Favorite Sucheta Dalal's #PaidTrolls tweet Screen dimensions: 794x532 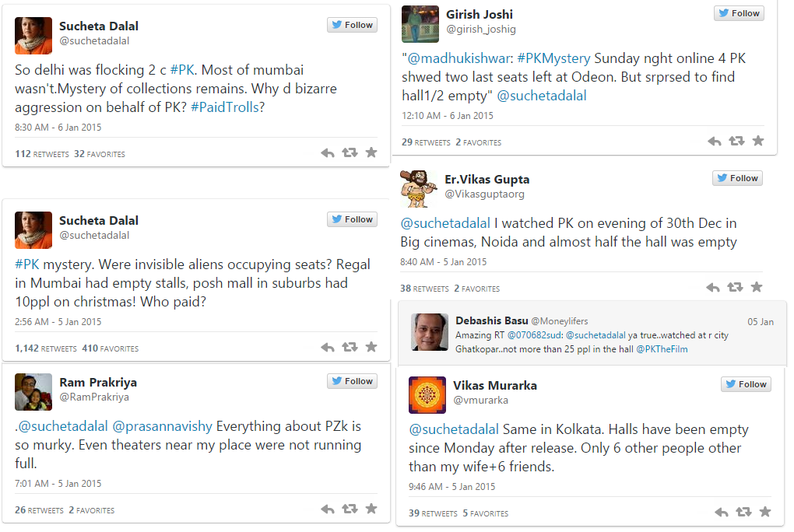point(371,153)
